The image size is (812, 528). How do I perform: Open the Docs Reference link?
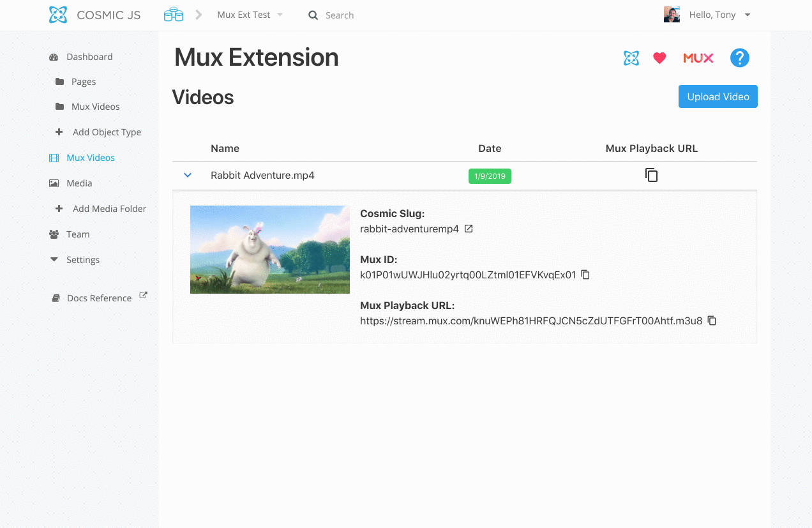pyautogui.click(x=99, y=298)
